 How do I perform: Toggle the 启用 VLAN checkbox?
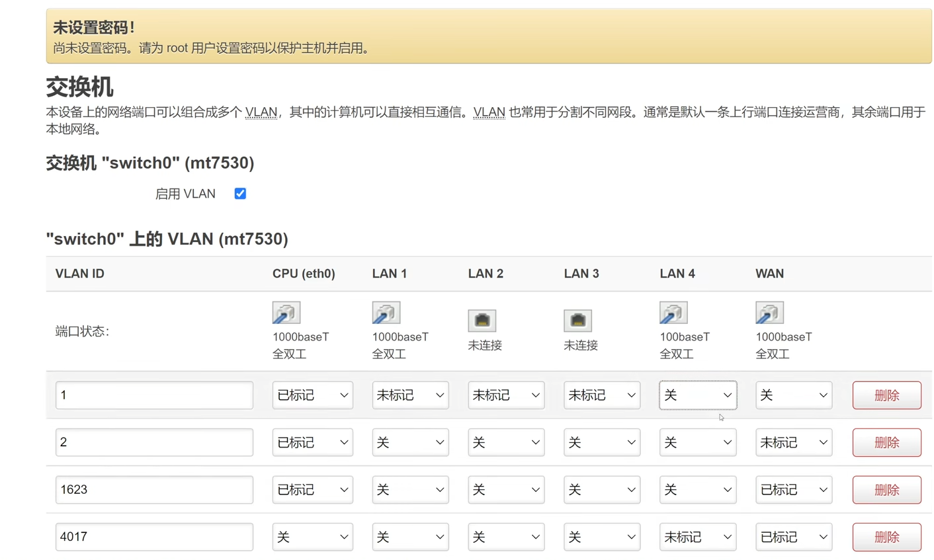(240, 194)
